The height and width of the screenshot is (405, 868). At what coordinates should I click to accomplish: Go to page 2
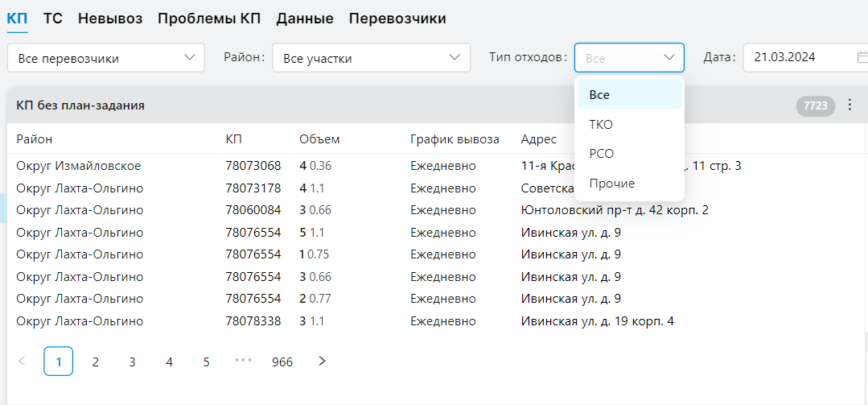[x=95, y=362]
